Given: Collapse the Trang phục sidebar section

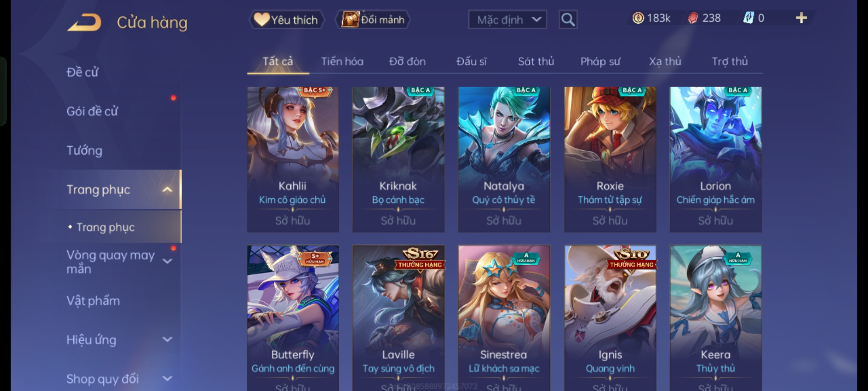Looking at the screenshot, I should (167, 190).
